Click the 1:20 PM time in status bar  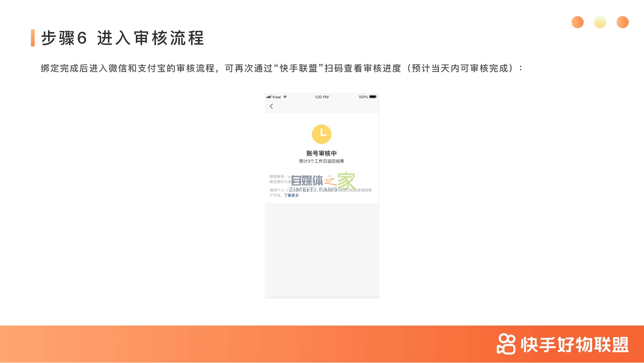click(322, 97)
